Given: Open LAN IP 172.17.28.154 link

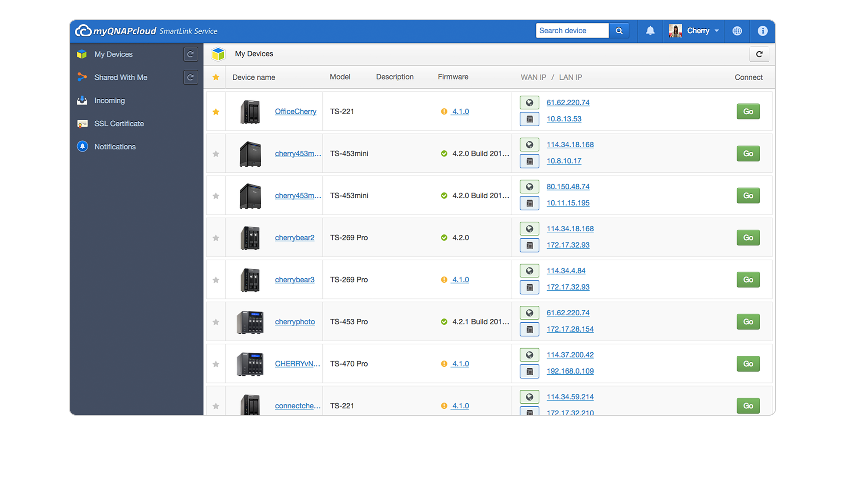Looking at the screenshot, I should pos(570,329).
